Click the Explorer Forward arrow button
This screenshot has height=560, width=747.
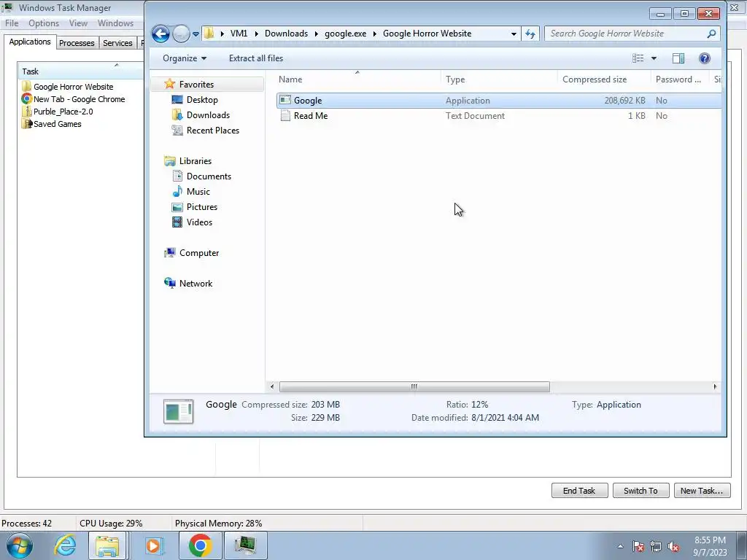point(182,34)
